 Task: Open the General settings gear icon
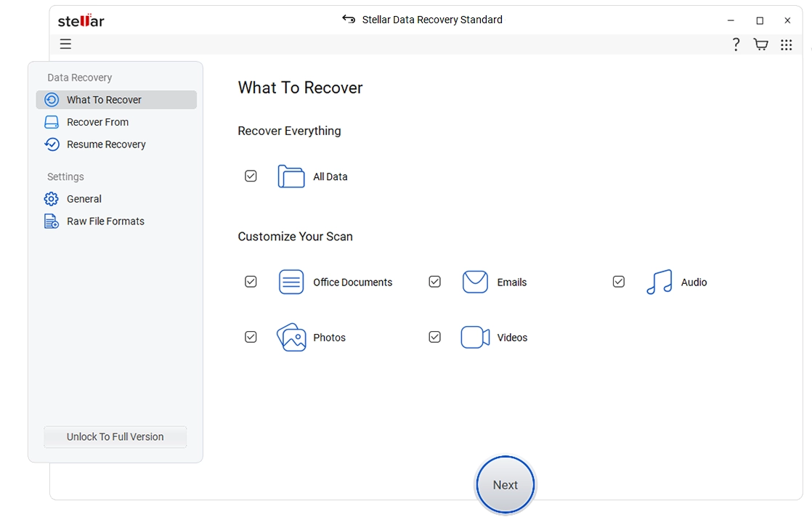coord(50,199)
